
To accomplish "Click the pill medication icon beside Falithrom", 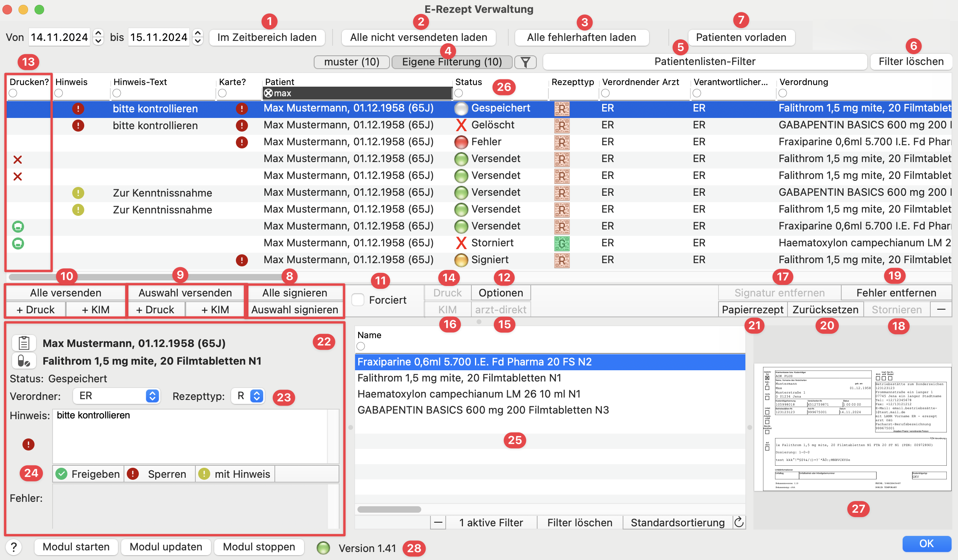I will point(24,361).
